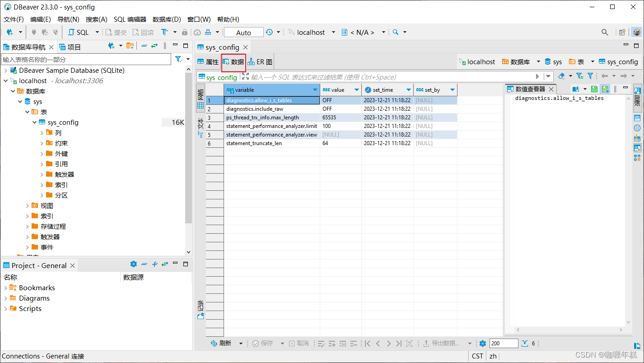Switch to the ER 图 tab
The image size is (644, 363).
260,62
